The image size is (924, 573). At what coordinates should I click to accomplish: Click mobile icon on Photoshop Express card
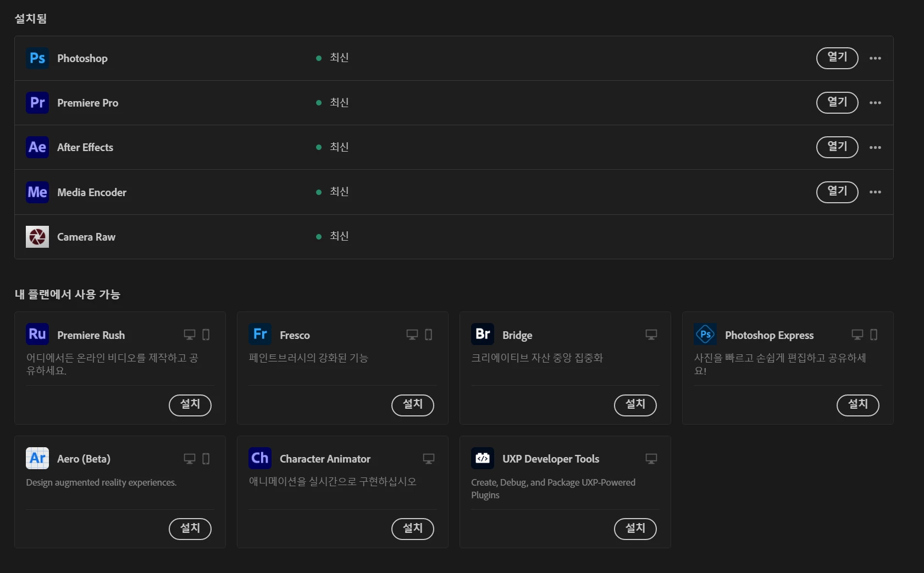[x=874, y=335]
